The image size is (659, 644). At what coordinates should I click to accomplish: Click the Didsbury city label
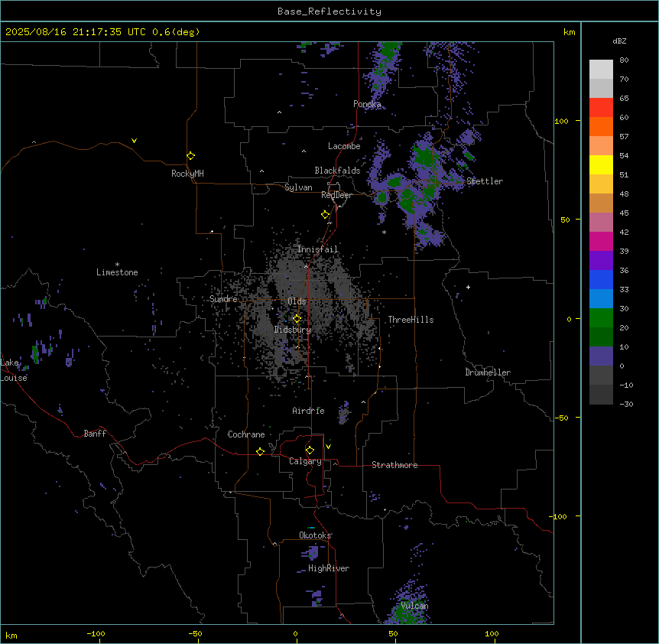pos(293,330)
